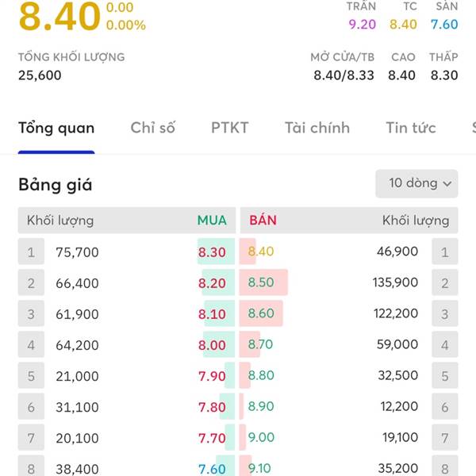The image size is (476, 476).
Task: Click the best sell price 8.40
Action: coord(260,252)
